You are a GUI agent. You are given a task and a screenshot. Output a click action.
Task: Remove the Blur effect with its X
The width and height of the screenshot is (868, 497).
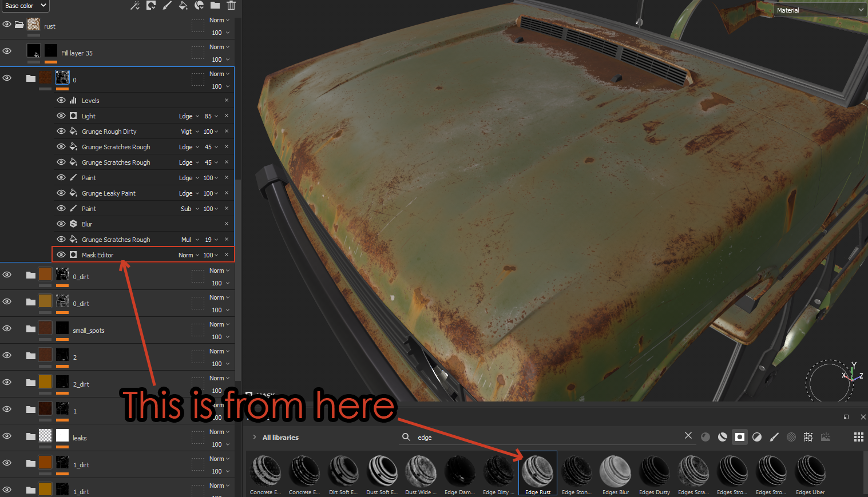(227, 224)
